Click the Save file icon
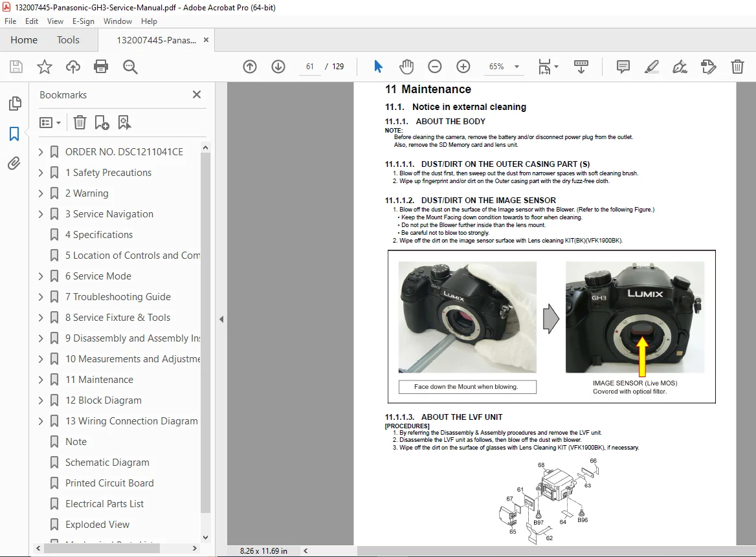This screenshot has width=756, height=557. [x=16, y=67]
